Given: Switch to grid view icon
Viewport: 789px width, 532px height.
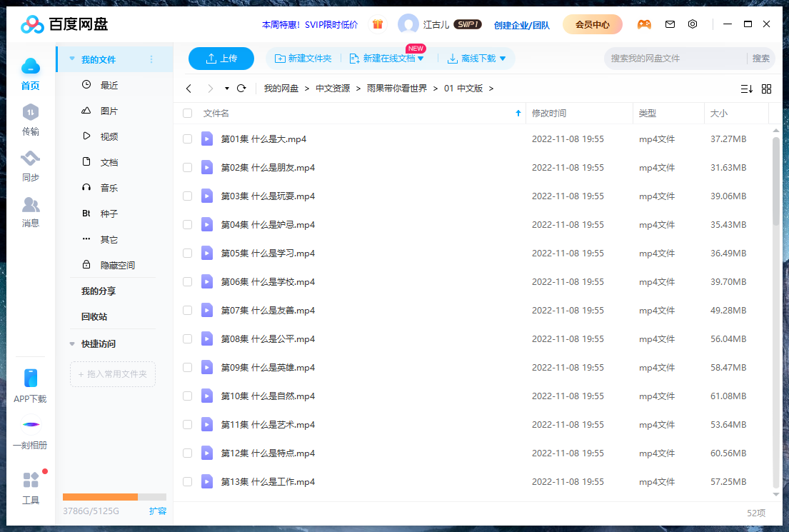Looking at the screenshot, I should 766,89.
